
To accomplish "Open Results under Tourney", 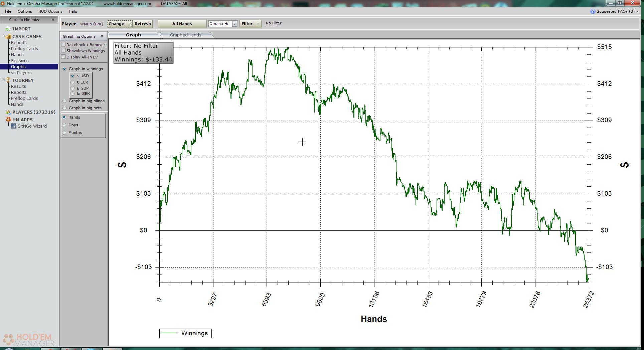I will click(x=18, y=86).
